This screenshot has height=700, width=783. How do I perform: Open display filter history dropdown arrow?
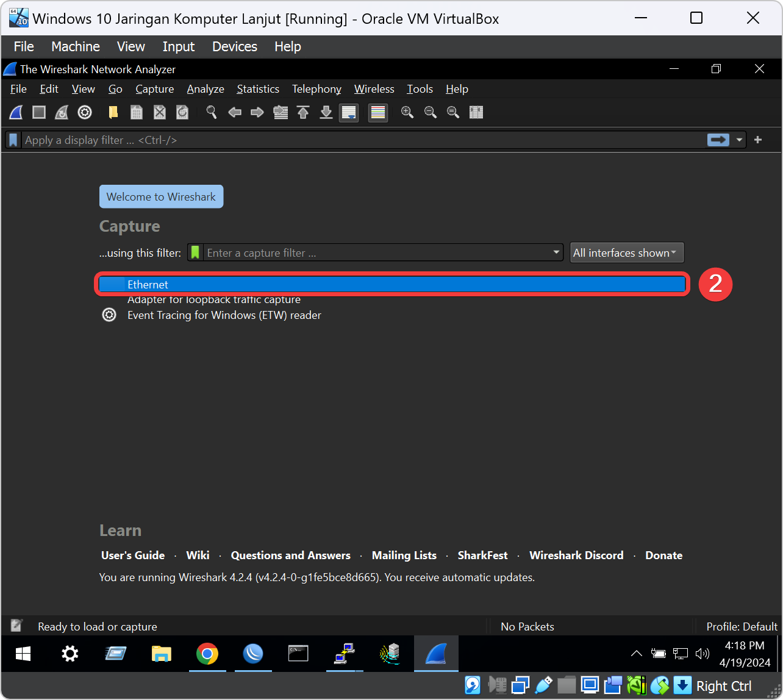(x=740, y=140)
